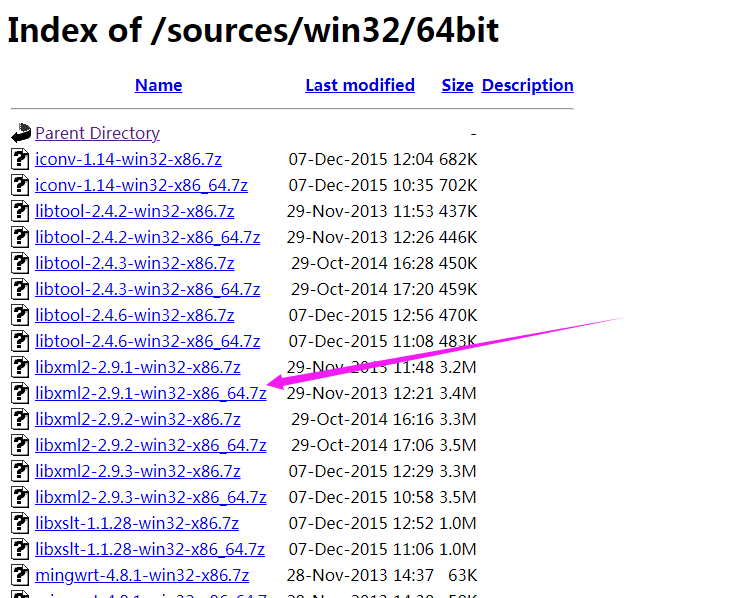Click the size value 459K
The height and width of the screenshot is (598, 731).
click(x=458, y=290)
